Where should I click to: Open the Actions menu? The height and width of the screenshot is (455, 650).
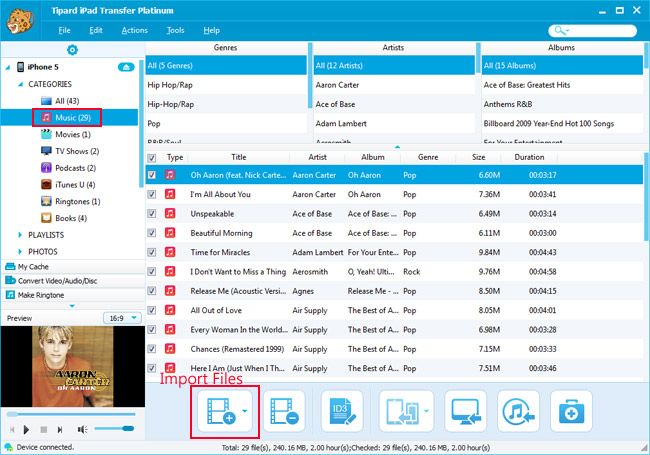click(135, 30)
